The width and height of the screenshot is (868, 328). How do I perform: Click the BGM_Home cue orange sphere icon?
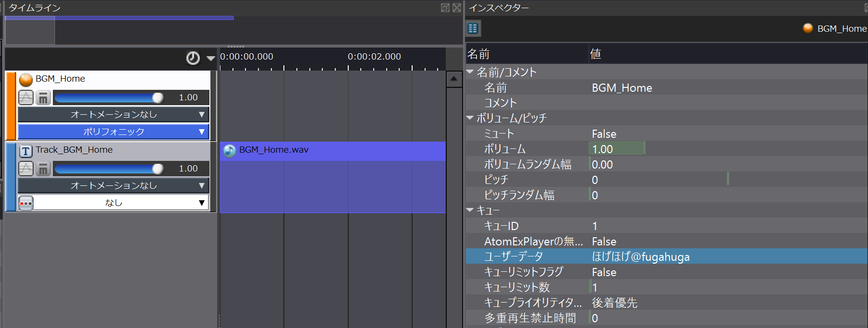coord(26,79)
